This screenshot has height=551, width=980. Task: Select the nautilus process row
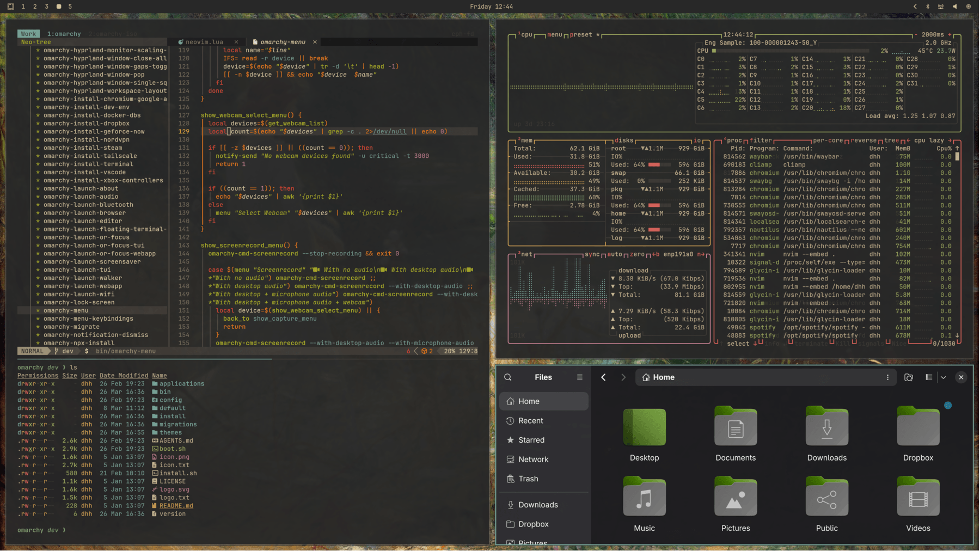pos(837,230)
